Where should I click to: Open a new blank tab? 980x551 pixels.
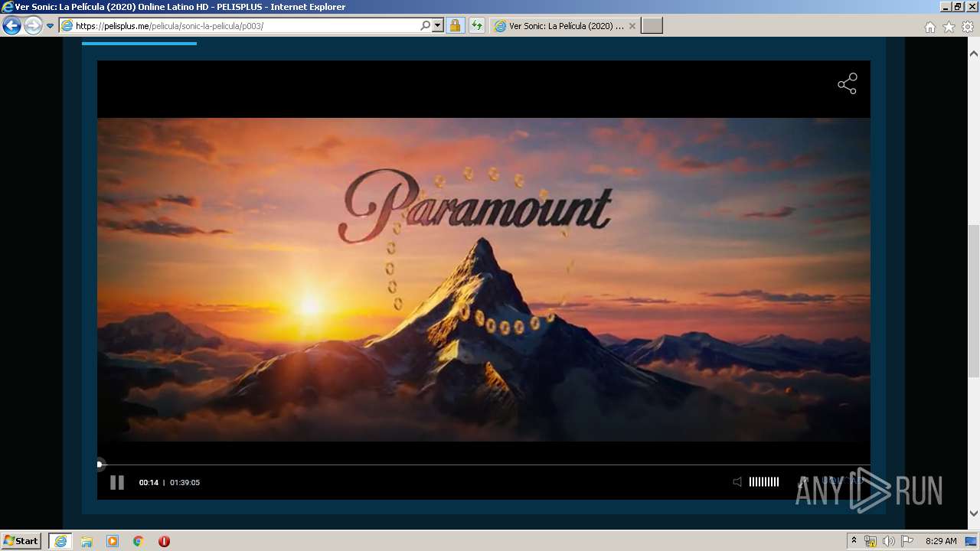tap(652, 25)
